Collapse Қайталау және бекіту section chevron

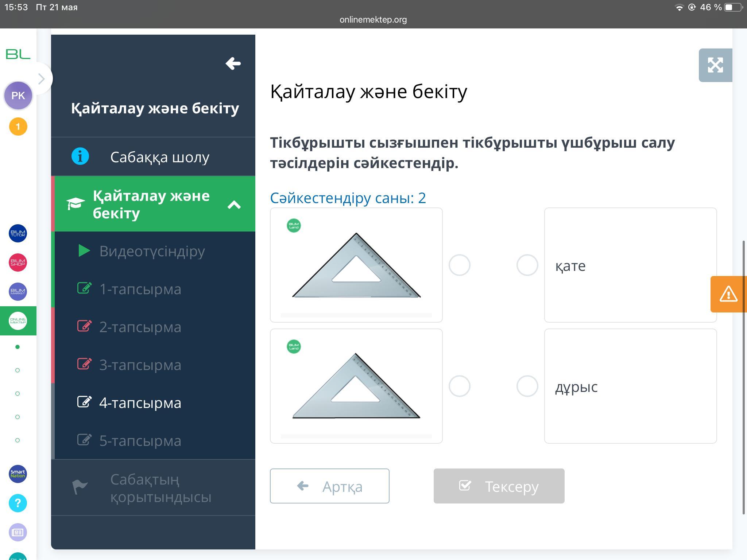tap(234, 205)
